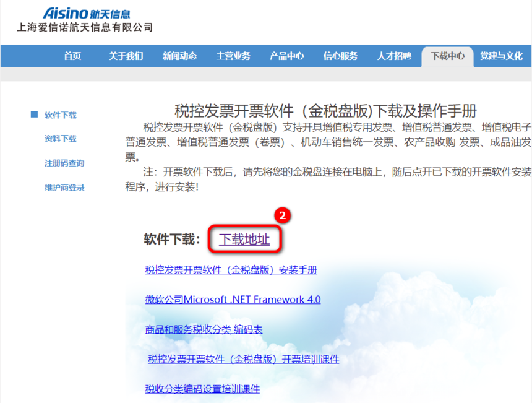Open the 人才招聘 navigation tab
The width and height of the screenshot is (532, 403).
tap(394, 56)
